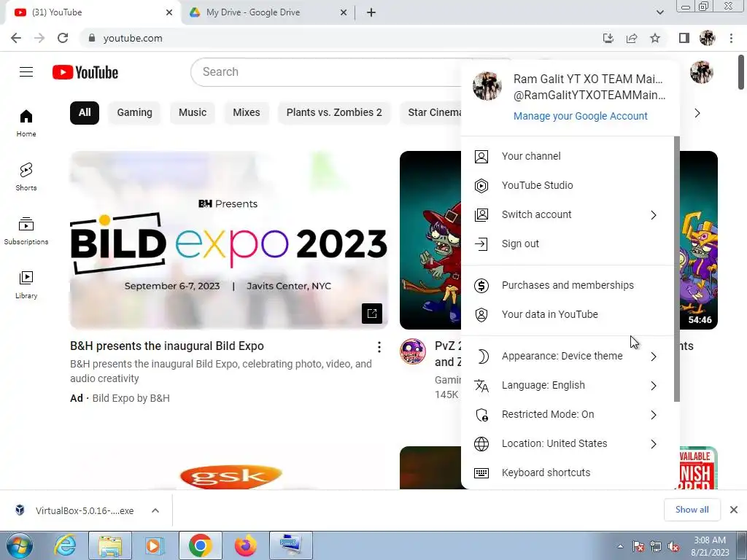Open the Chrome profile avatar

coord(708,38)
